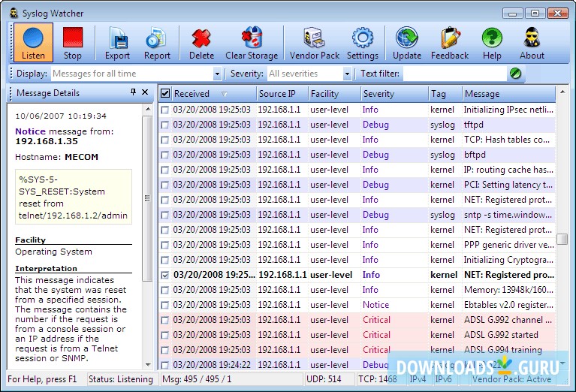The image size is (576, 392).
Task: Select the 'IP: routing cache has...' row
Action: pyautogui.click(x=357, y=170)
